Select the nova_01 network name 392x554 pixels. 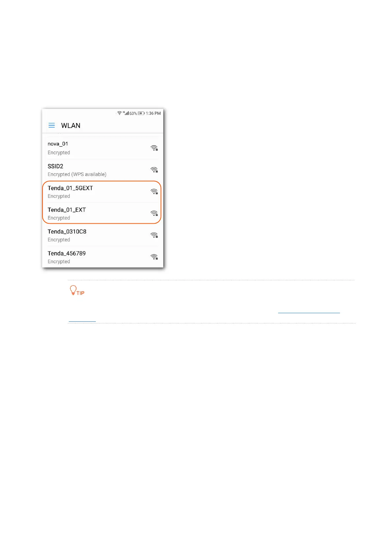click(58, 144)
